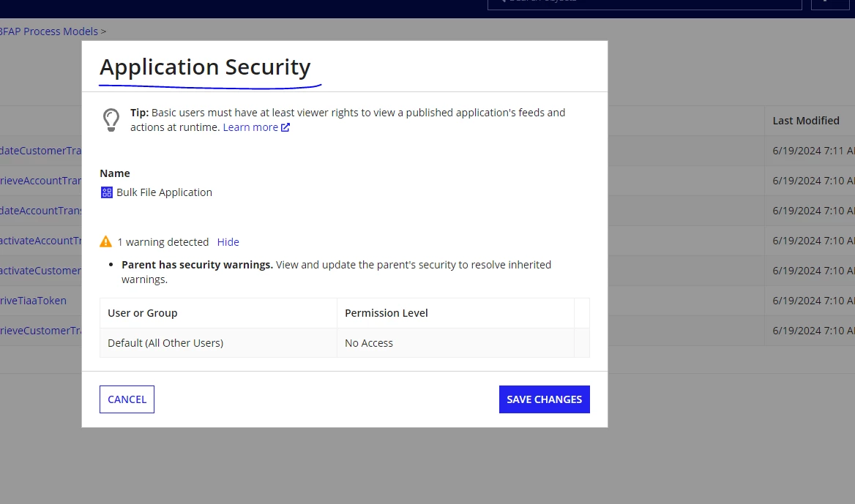Open the 'rieveAccountTran' row link in the background
Viewport: 855px width, 504px height.
[41, 181]
